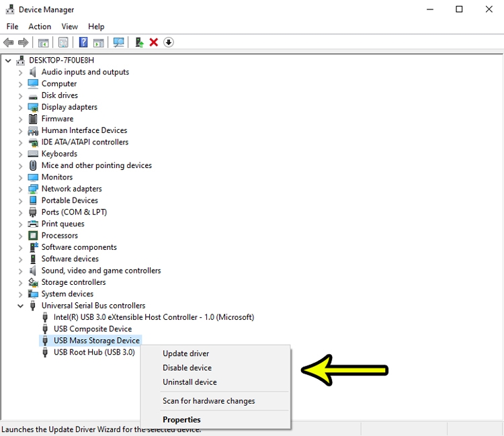This screenshot has width=504, height=436.
Task: Open the File menu
Action: (12, 26)
